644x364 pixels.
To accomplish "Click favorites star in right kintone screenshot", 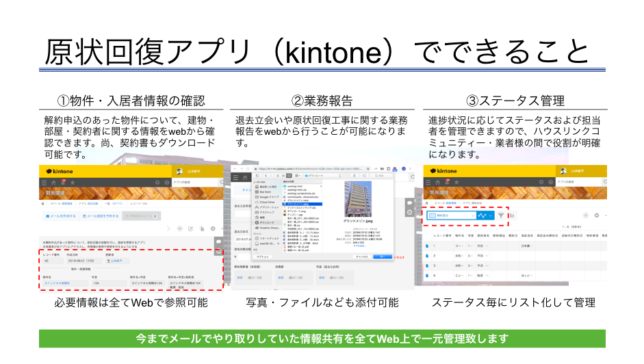I will (x=456, y=182).
